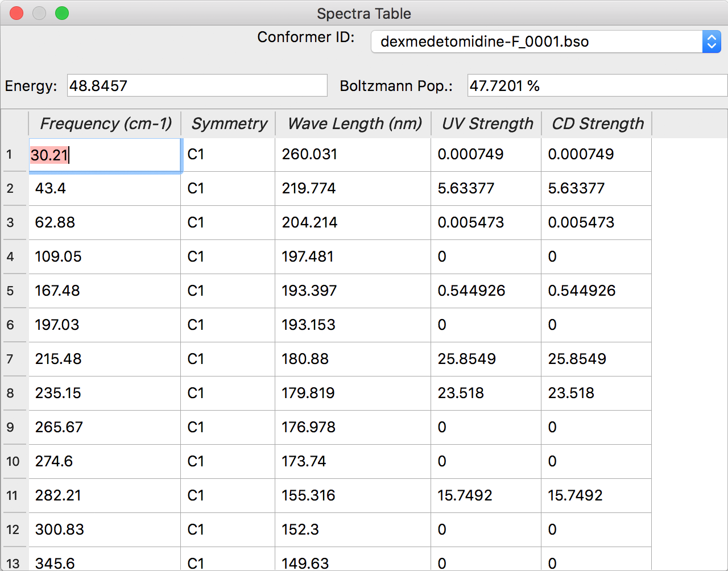Click the Symmetry column header
Image resolution: width=728 pixels, height=571 pixels.
[228, 123]
